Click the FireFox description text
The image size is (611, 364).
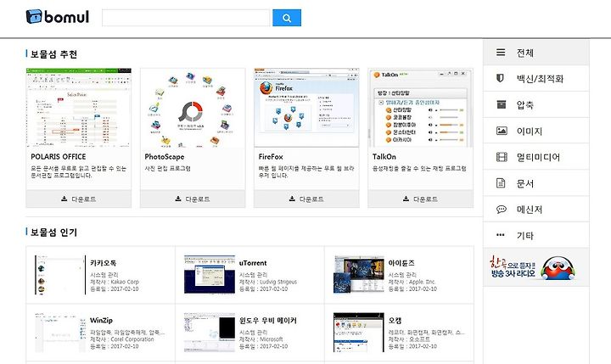[x=306, y=172]
